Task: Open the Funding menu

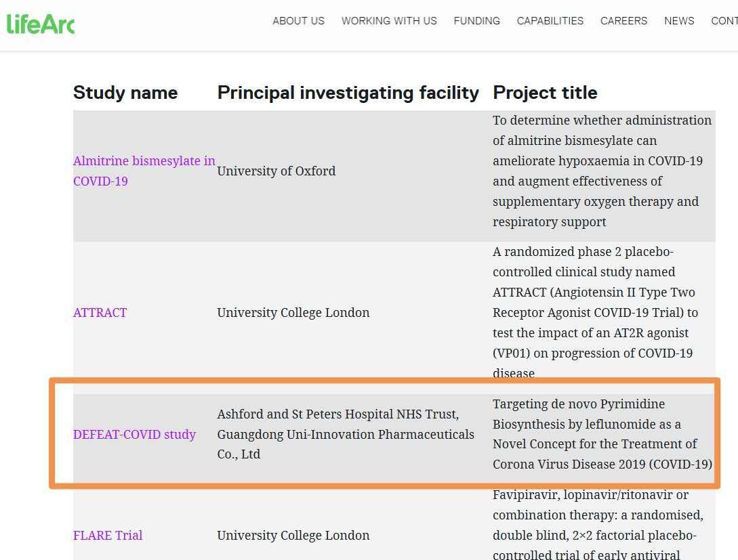Action: point(477,21)
